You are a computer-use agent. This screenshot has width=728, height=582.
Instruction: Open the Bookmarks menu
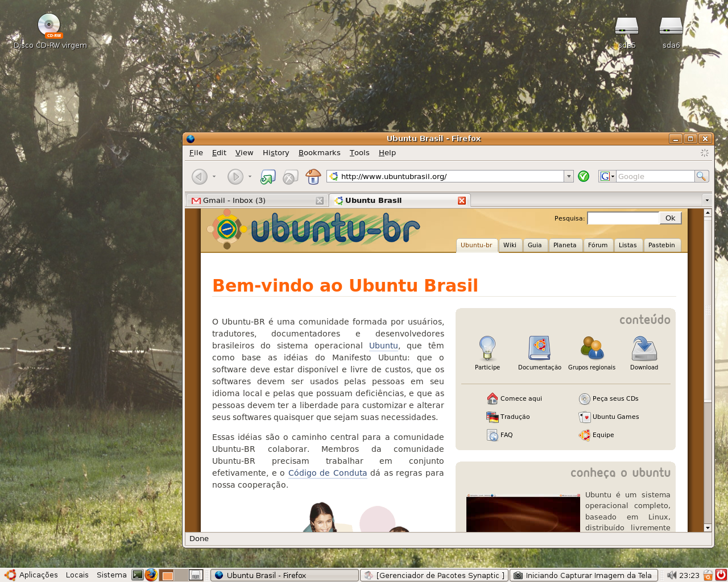pyautogui.click(x=319, y=153)
